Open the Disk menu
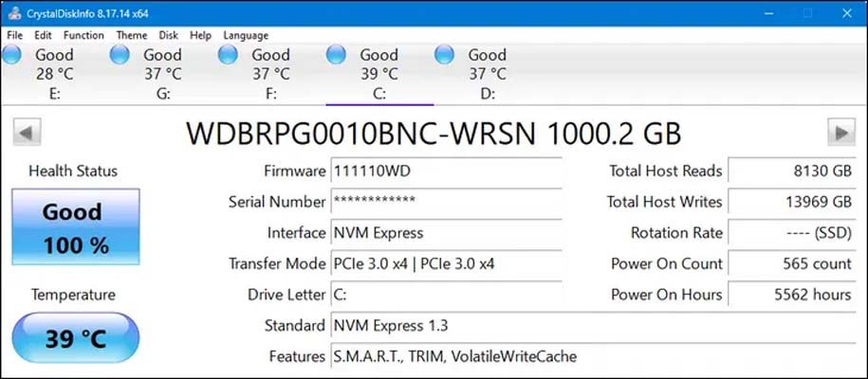The height and width of the screenshot is (379, 868). [168, 35]
